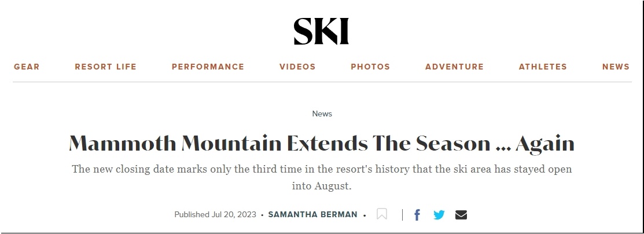Go to the Resort Life section
Screen dimensions: 644x234
click(105, 67)
